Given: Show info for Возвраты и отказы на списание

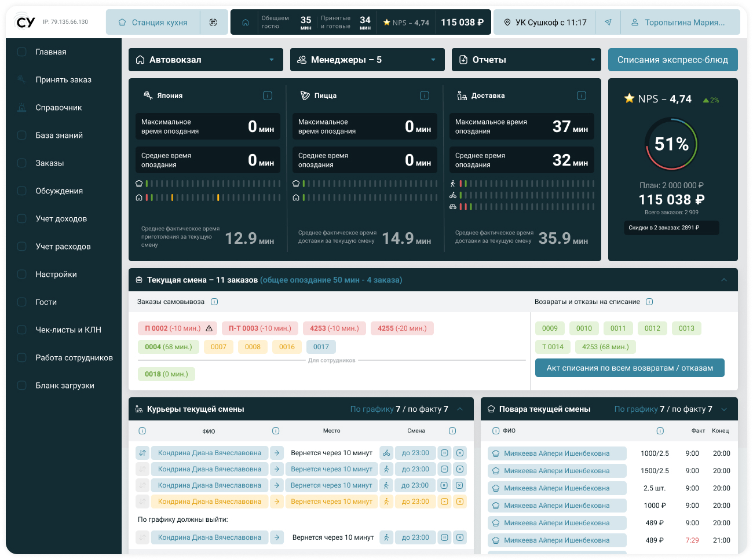Looking at the screenshot, I should (649, 302).
